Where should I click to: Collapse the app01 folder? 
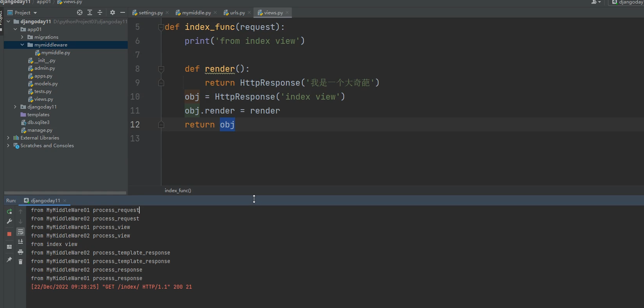[15, 29]
